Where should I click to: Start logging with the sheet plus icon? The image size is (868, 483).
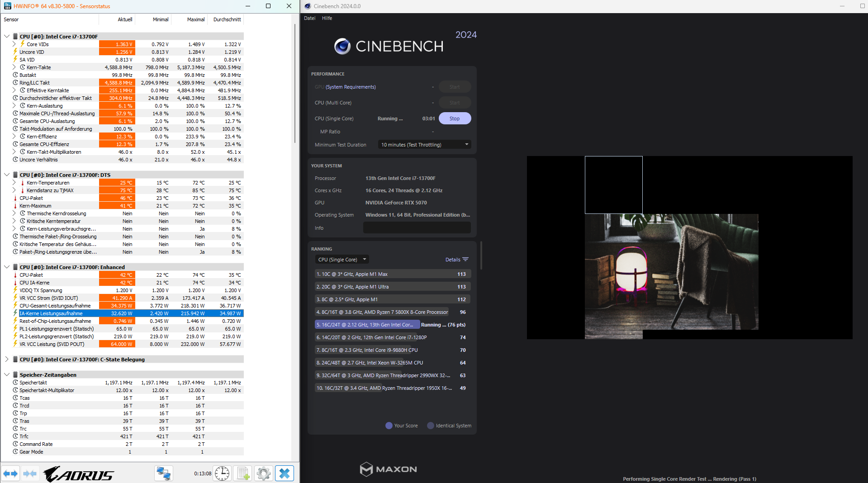click(x=243, y=474)
